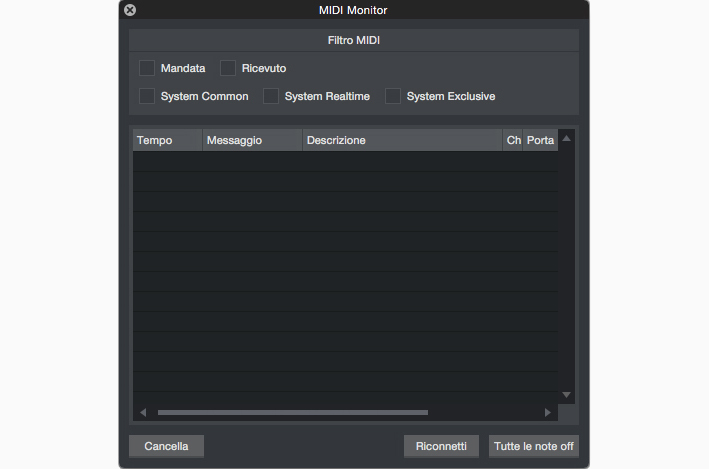Viewport: 709px width, 469px height.
Task: Tick the System Exclusive checkbox
Action: tap(393, 96)
